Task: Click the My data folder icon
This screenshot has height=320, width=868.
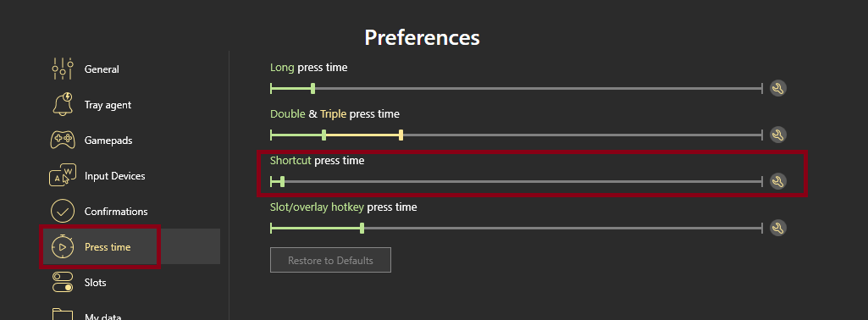Action: click(x=63, y=314)
